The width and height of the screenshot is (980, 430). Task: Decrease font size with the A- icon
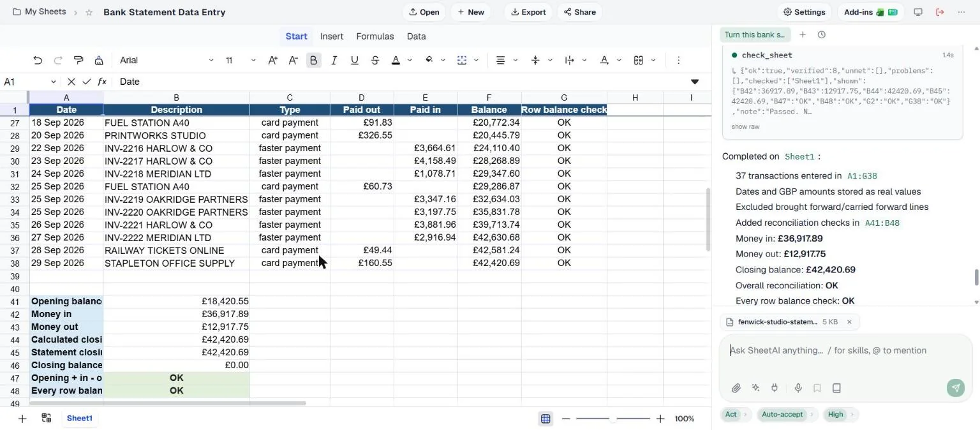(293, 60)
